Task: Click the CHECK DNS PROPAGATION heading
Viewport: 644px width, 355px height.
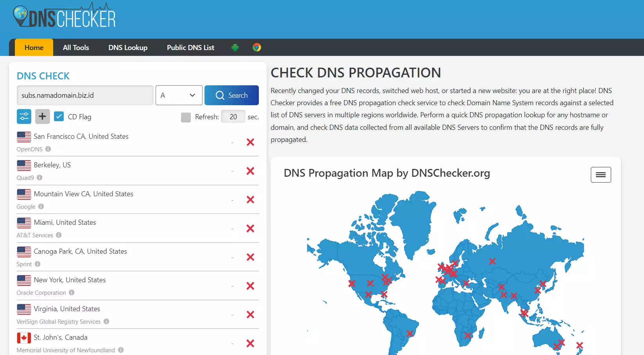Action: coord(356,73)
